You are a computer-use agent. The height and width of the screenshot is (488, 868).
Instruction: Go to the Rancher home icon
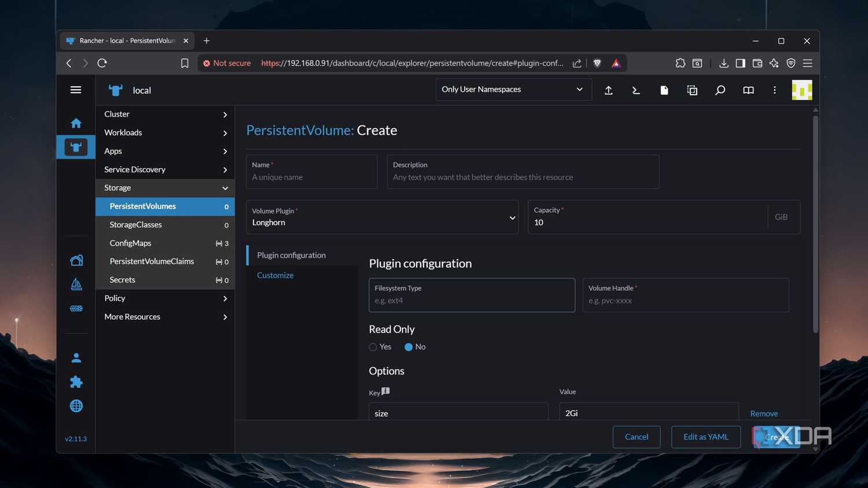point(76,123)
